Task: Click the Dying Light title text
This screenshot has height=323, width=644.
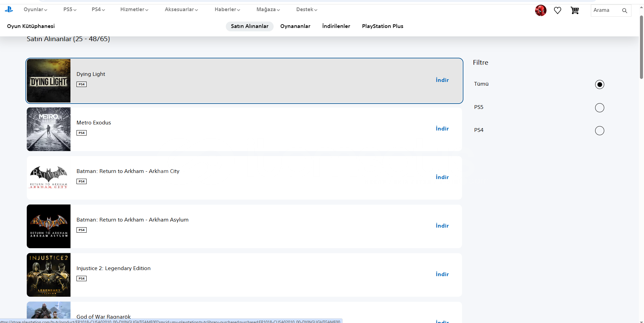Action: coord(91,74)
